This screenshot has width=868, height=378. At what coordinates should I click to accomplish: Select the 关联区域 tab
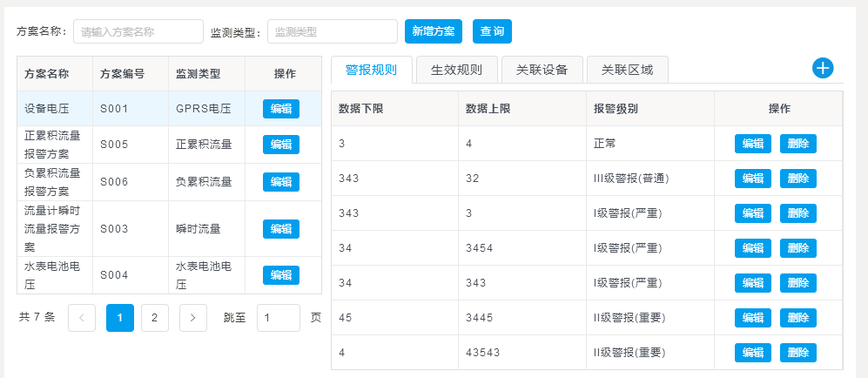tap(627, 70)
